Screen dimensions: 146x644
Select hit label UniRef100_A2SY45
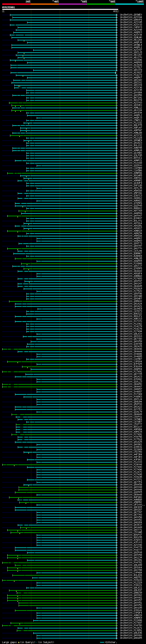coord(131,22)
